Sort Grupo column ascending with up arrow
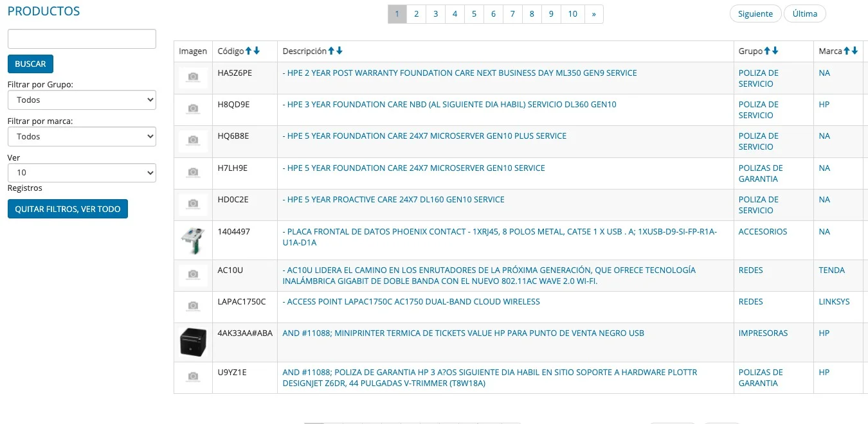Screen dimensions: 868x424 click(767, 51)
